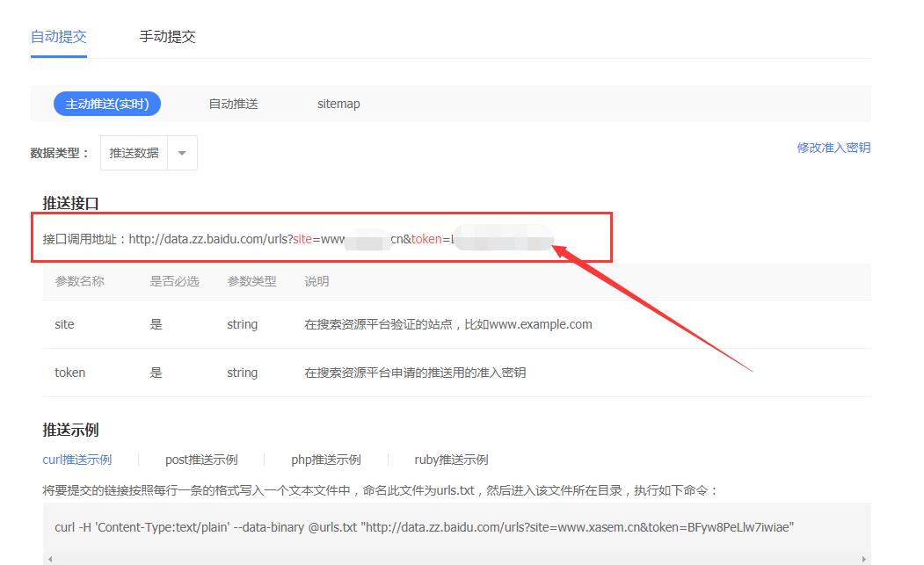The height and width of the screenshot is (565, 924).
Task: Show the post推送示例 example
Action: coord(201,460)
